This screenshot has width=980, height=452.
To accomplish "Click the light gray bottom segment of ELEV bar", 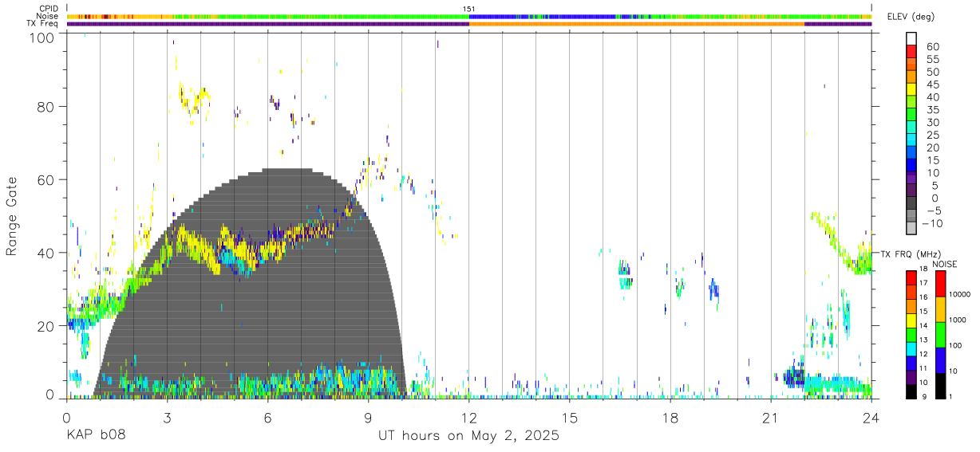I will tap(911, 229).
